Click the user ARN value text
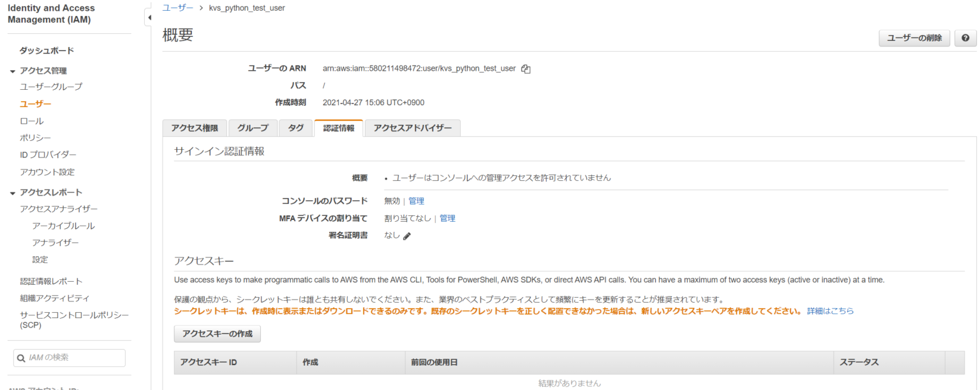980x390 pixels. (x=419, y=69)
